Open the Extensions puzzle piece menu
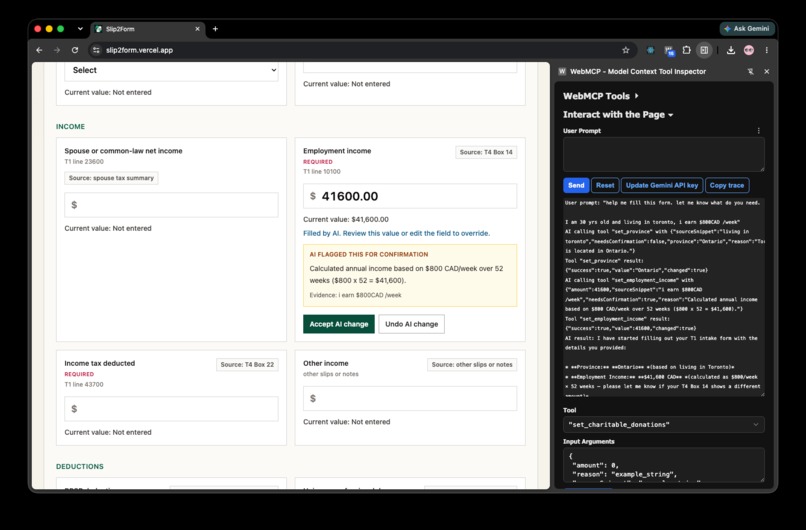806x530 pixels. click(x=686, y=50)
